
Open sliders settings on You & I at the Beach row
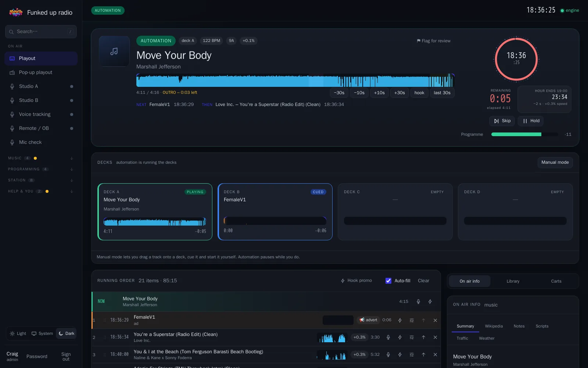click(412, 355)
